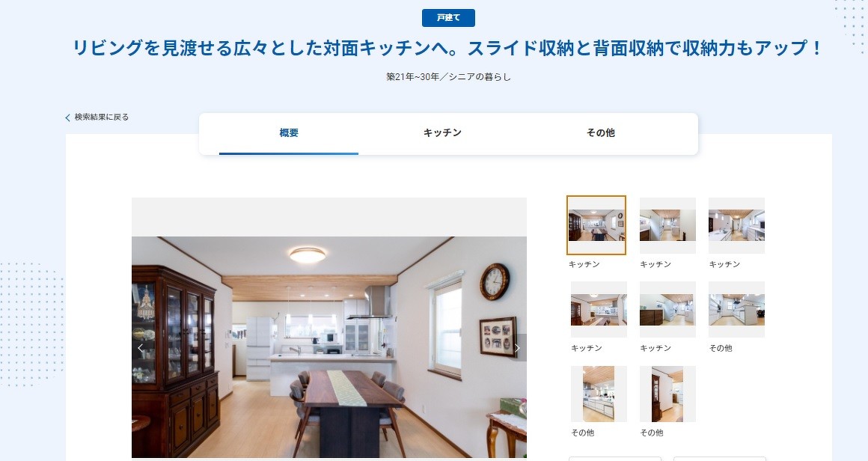Click the next image arrow on slideshow
Image resolution: width=868 pixels, height=461 pixels.
tap(517, 347)
